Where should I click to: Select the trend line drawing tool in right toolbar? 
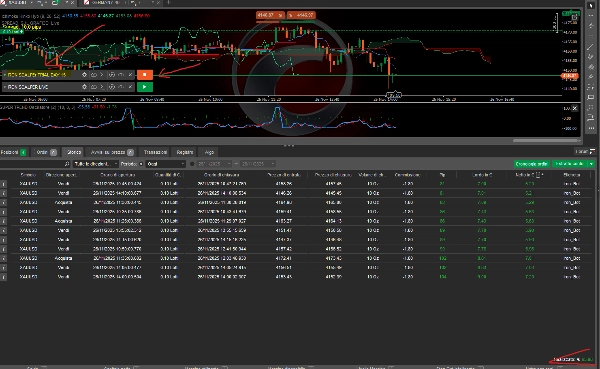pyautogui.click(x=591, y=47)
